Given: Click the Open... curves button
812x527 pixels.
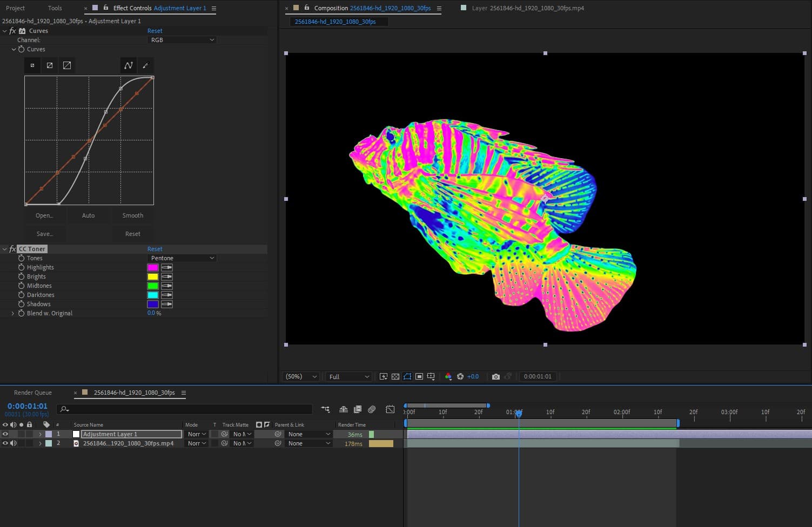Looking at the screenshot, I should point(44,215).
